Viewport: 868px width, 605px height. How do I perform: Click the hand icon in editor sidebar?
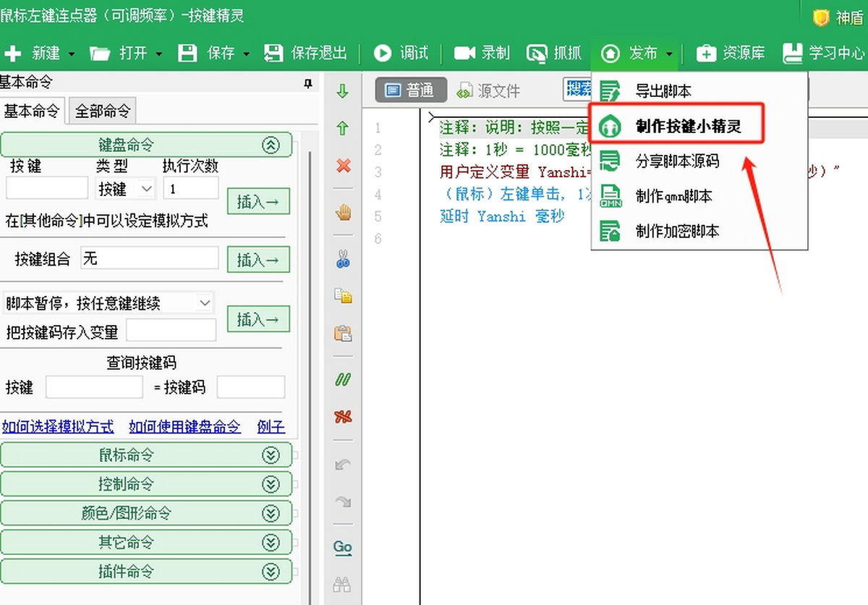click(343, 213)
